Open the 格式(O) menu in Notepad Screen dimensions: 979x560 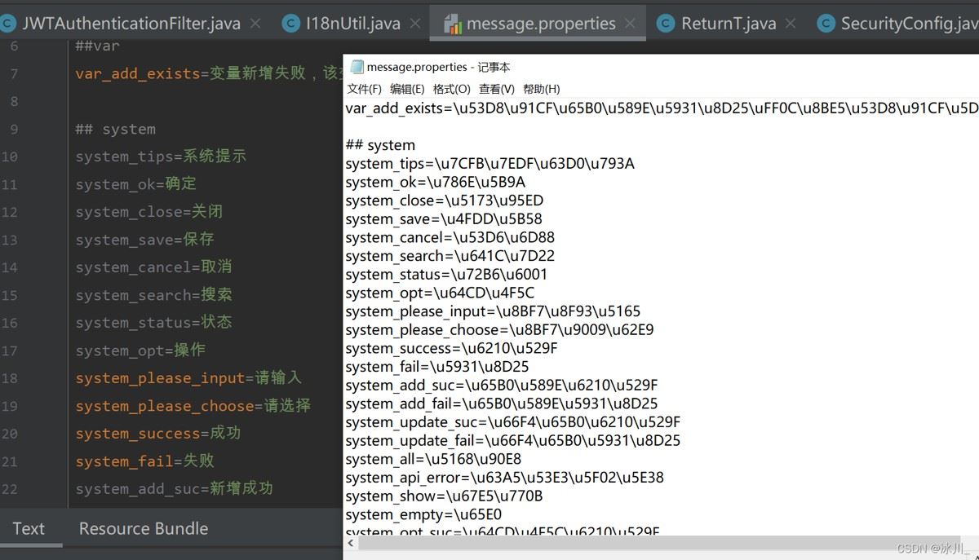[x=452, y=89]
